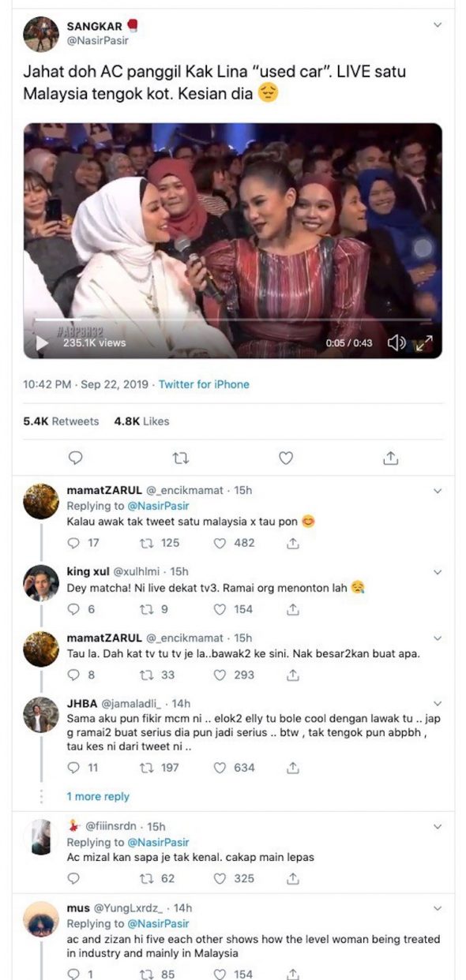This screenshot has height=980, width=466.
Task: Open Twitter for iPhone source link
Action: [204, 384]
